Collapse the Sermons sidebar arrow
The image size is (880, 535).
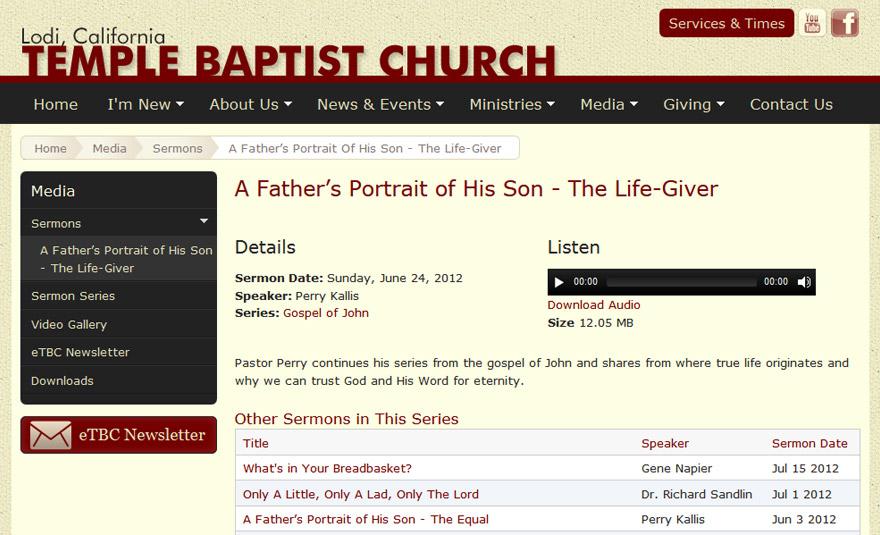(204, 221)
